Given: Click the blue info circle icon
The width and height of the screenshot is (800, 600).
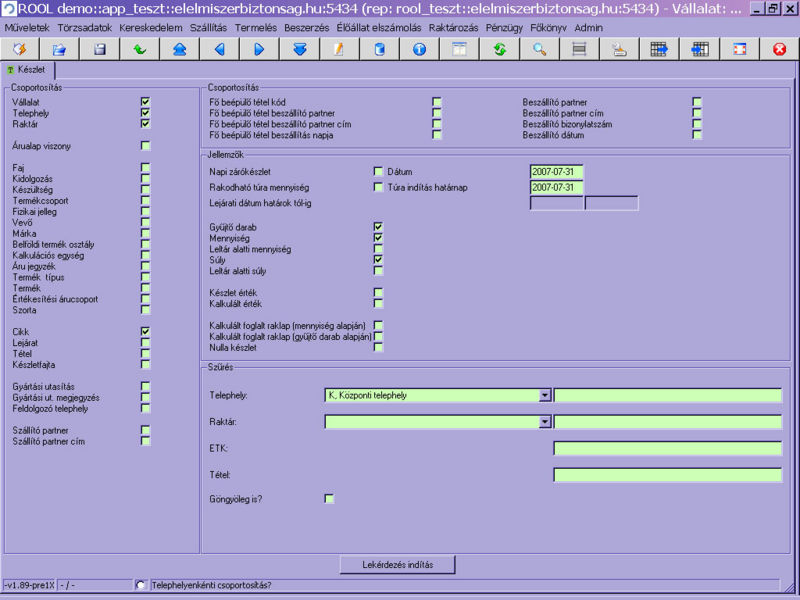Looking at the screenshot, I should tap(419, 49).
